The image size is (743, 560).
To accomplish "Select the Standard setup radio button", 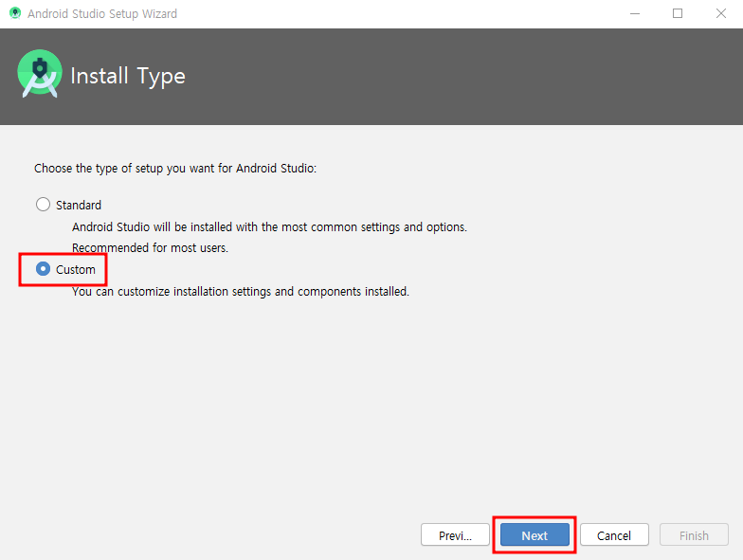I will [44, 205].
